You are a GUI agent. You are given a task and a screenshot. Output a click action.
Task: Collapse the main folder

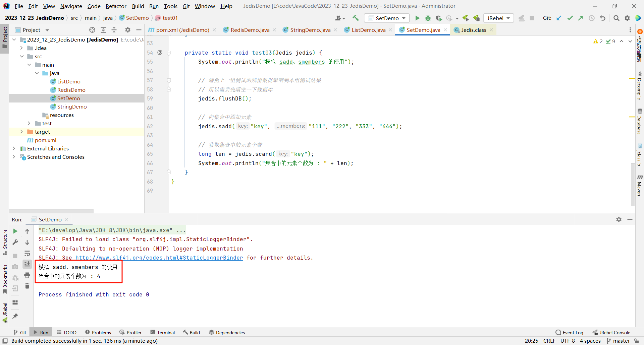[x=29, y=65]
